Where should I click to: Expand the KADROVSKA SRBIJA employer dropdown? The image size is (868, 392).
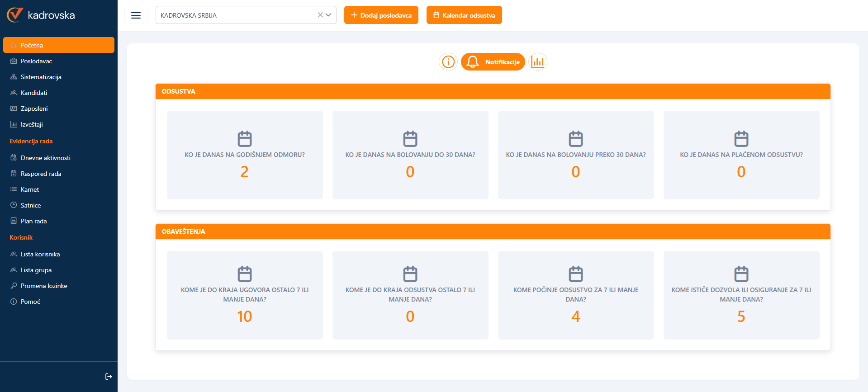tap(329, 15)
